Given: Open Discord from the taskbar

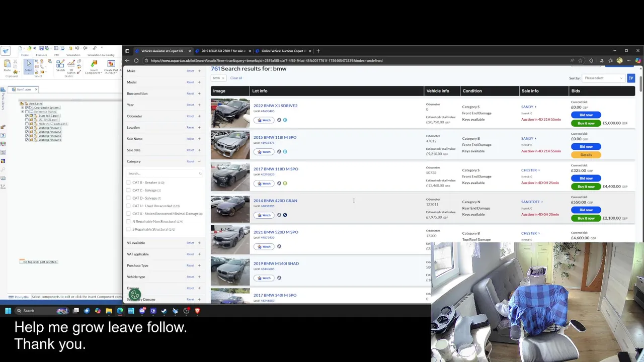Looking at the screenshot, I should click(142, 311).
